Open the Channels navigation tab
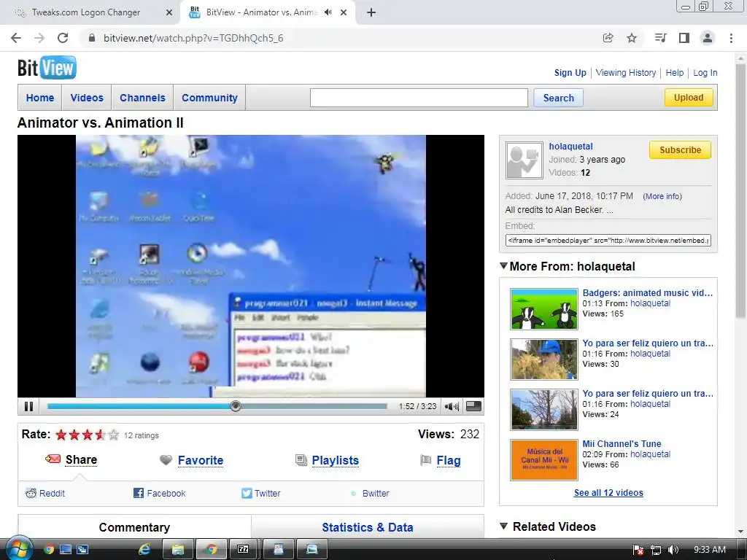The height and width of the screenshot is (560, 747). pos(142,98)
